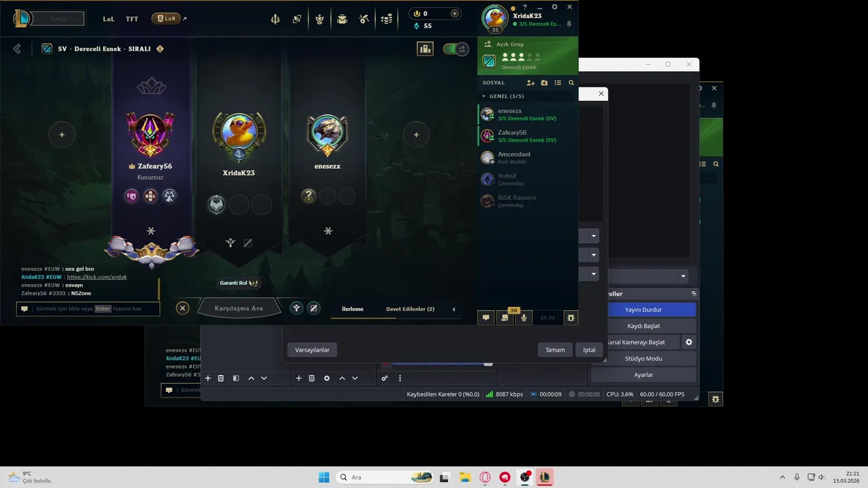This screenshot has height=488, width=868.
Task: Select friend enesezx in friends list
Action: [x=528, y=114]
